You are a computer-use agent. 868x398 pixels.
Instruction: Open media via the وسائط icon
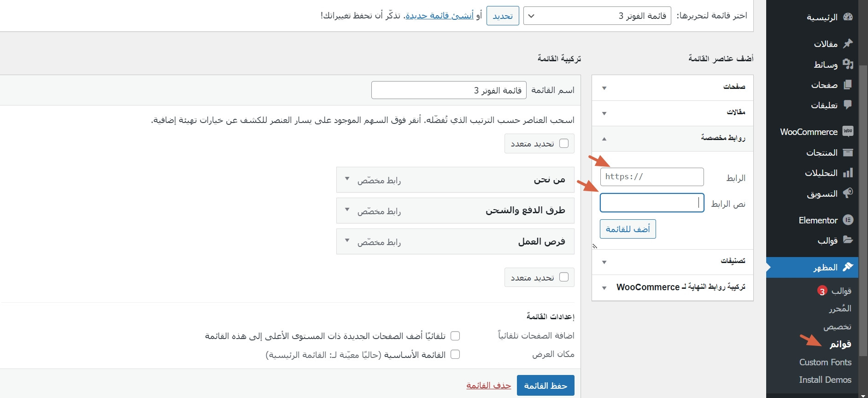848,64
